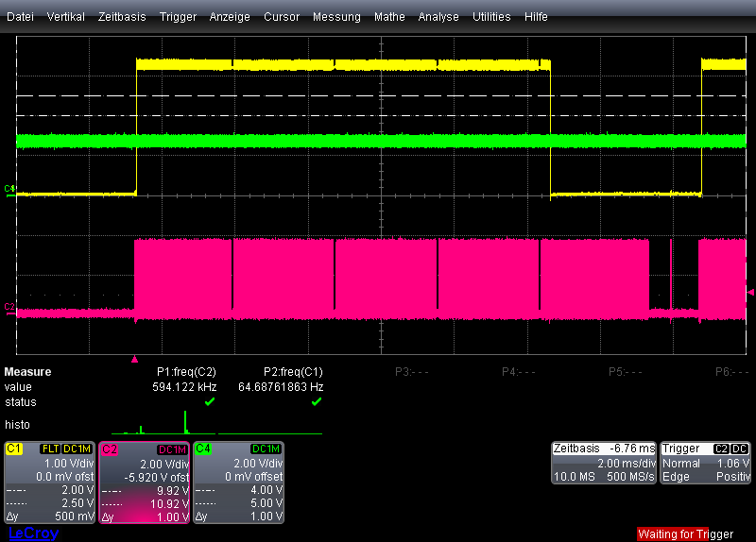Click the C1 1.00 V/div scale value
Screen dimensions: 756x542
69,464
